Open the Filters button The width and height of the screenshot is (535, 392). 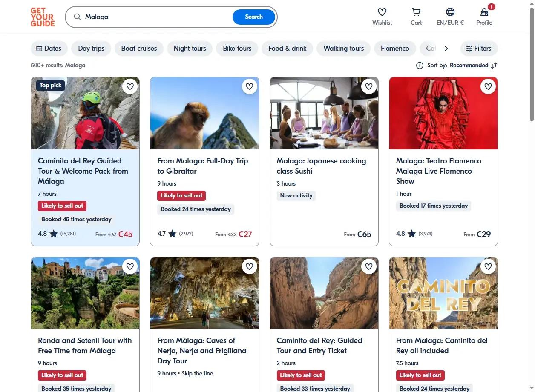coord(479,49)
